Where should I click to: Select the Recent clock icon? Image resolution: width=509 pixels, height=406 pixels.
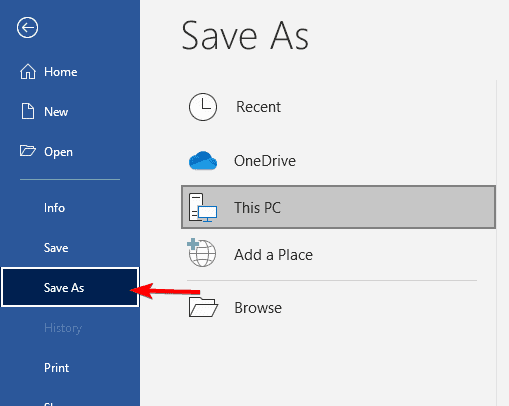click(203, 107)
